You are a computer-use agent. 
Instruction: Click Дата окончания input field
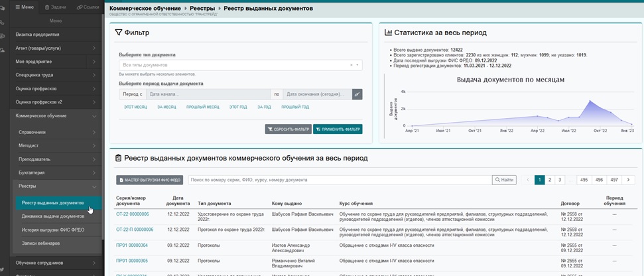tap(318, 94)
